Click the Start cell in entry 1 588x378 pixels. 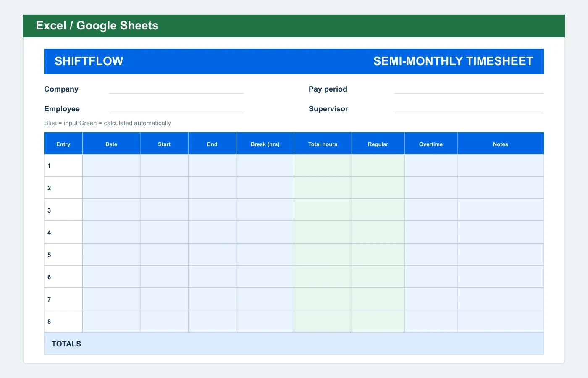(164, 165)
